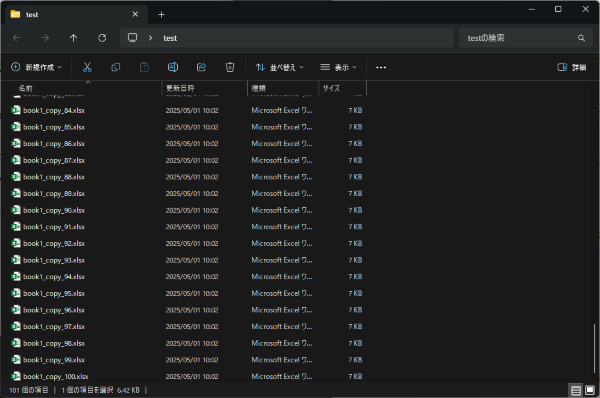This screenshot has width=600, height=398.
Task: Add a new tab with plus button
Action: (161, 15)
